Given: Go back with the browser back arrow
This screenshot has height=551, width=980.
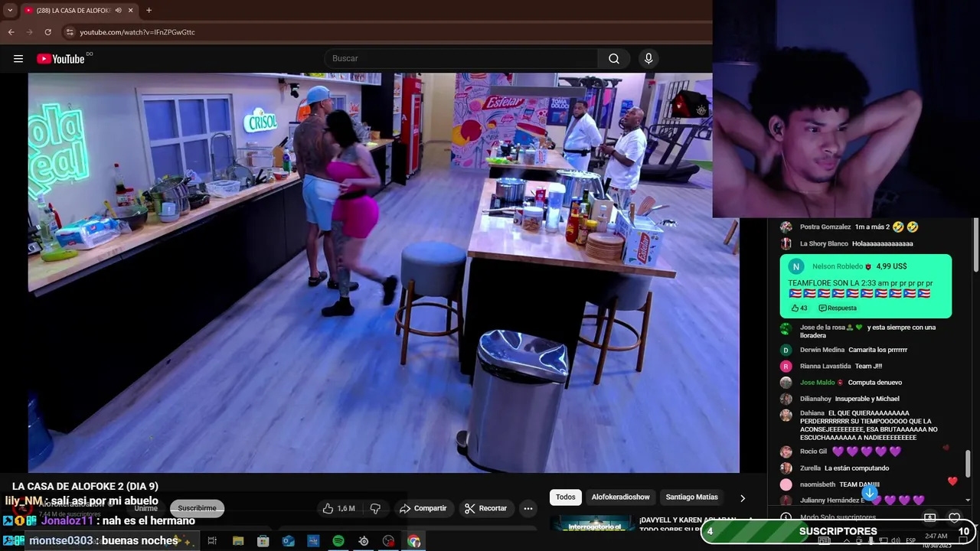Looking at the screenshot, I should 11,32.
